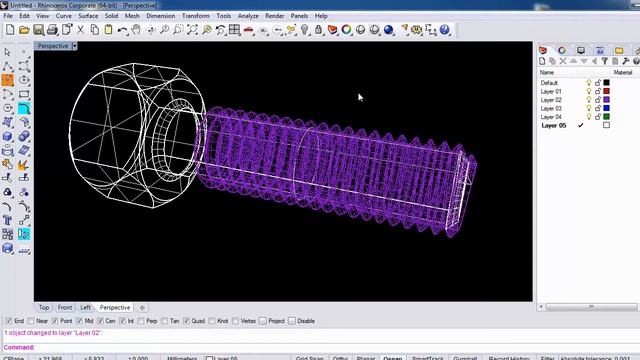Select the Pan hand tool
The image size is (640, 360).
[136, 29]
